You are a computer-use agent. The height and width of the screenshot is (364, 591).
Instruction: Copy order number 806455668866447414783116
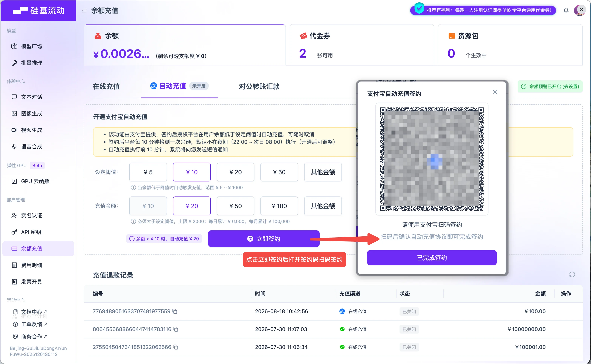[x=176, y=329]
